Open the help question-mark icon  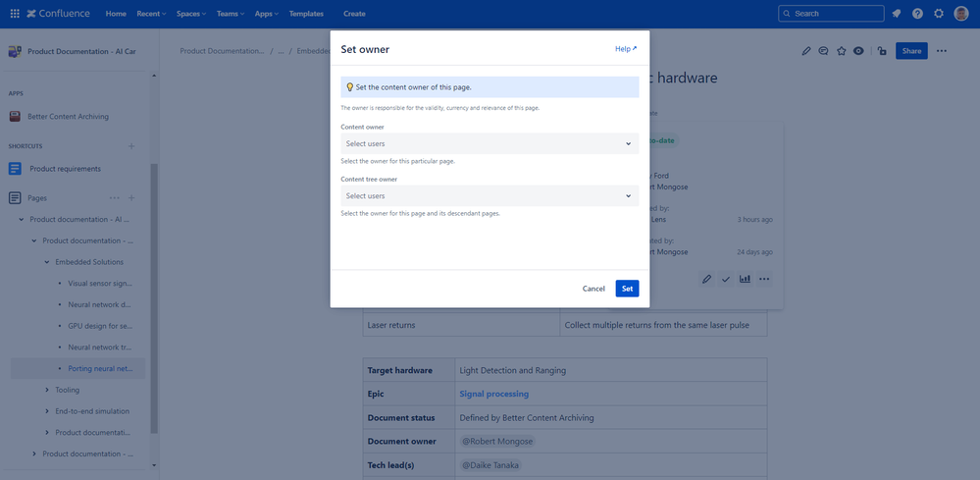(x=917, y=14)
